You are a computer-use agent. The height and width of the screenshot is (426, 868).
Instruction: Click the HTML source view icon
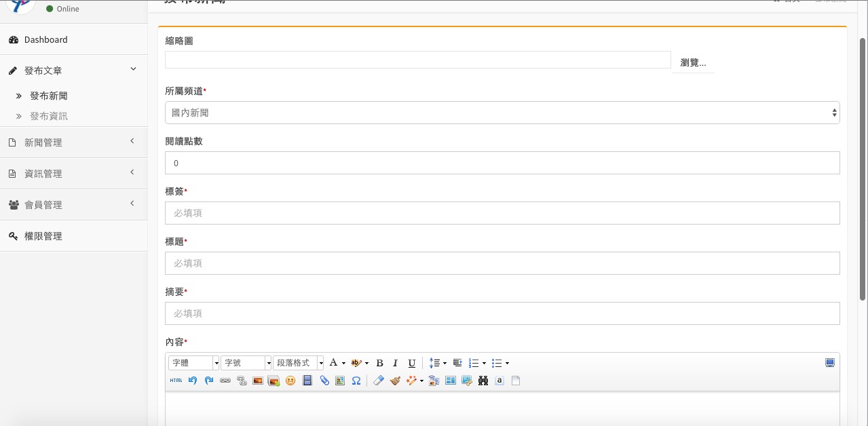coord(176,381)
